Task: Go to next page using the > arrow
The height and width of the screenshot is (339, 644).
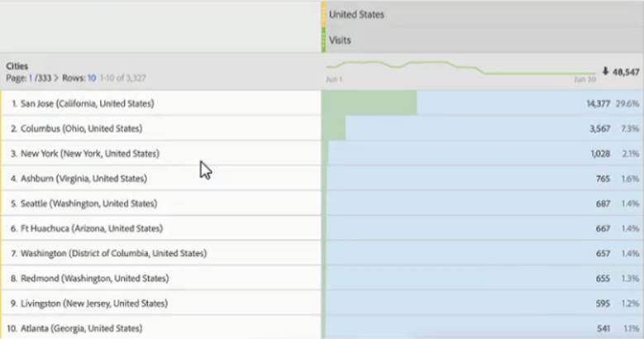Action: click(x=55, y=77)
